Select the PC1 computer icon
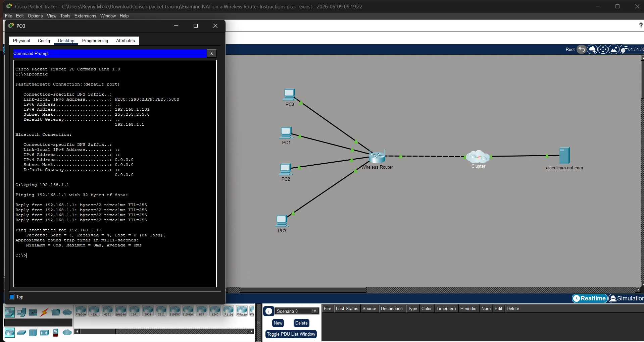This screenshot has height=342, width=644. pos(286,133)
